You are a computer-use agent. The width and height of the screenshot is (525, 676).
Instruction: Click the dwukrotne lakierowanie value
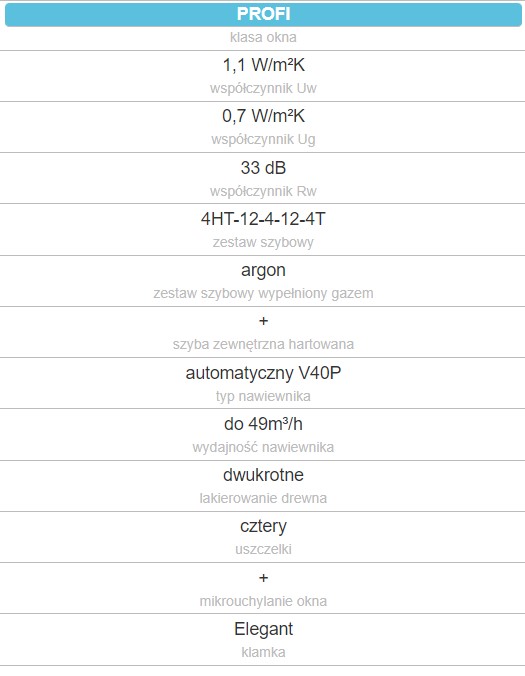[263, 475]
